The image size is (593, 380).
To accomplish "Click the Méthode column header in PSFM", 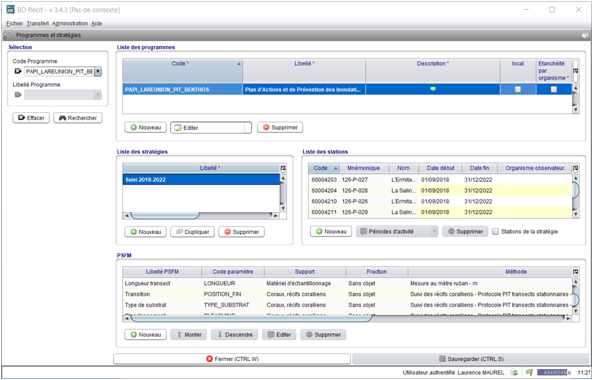I will pos(490,272).
